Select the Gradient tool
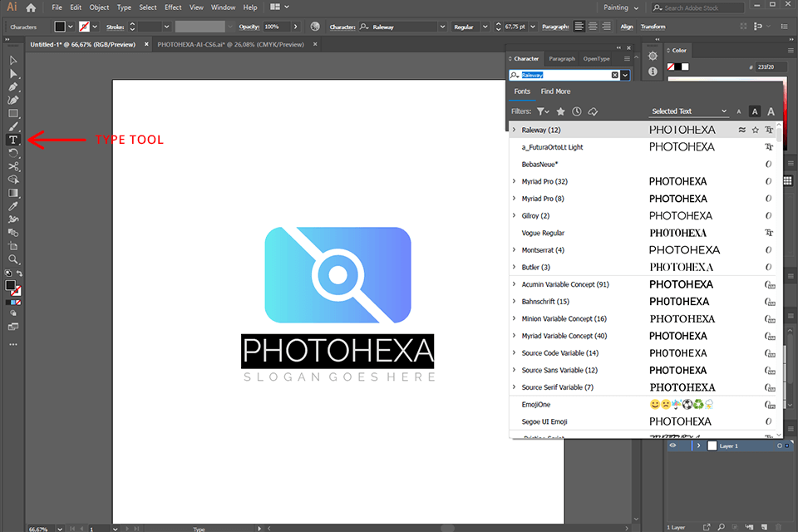Image resolution: width=798 pixels, height=532 pixels. click(x=12, y=192)
